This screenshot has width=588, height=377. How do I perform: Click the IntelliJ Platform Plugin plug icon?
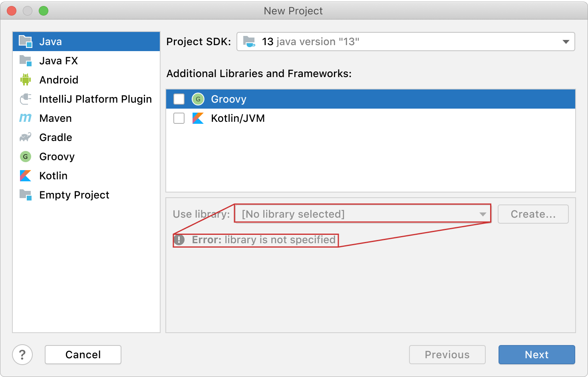pos(26,99)
